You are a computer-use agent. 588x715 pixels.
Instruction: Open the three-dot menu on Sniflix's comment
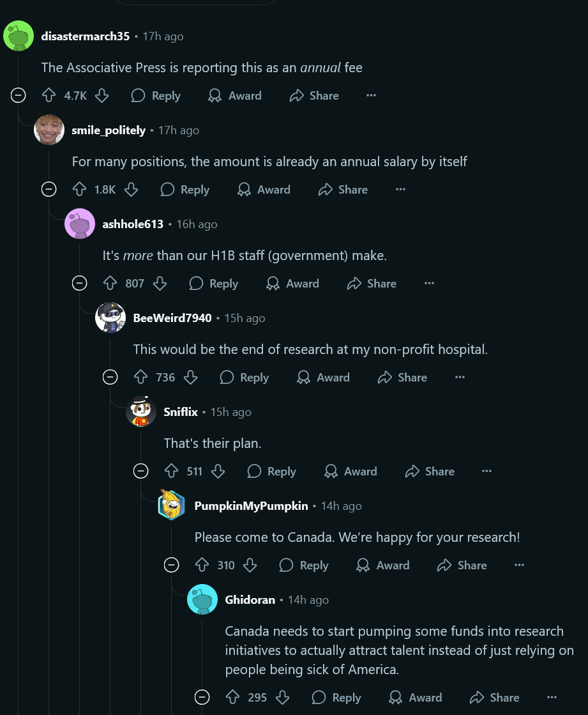(487, 471)
